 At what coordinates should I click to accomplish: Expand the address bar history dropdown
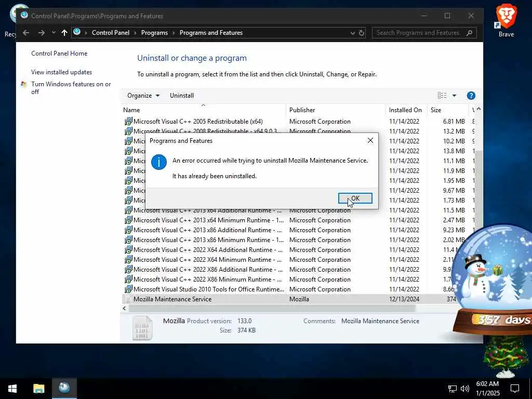[353, 33]
